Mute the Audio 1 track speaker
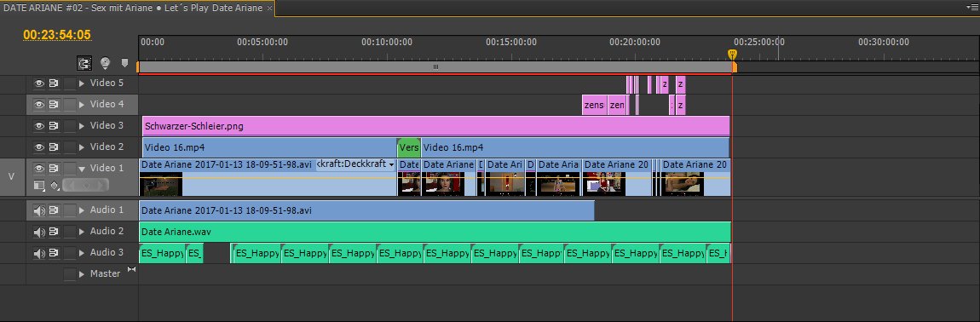980x322 pixels. pyautogui.click(x=38, y=211)
